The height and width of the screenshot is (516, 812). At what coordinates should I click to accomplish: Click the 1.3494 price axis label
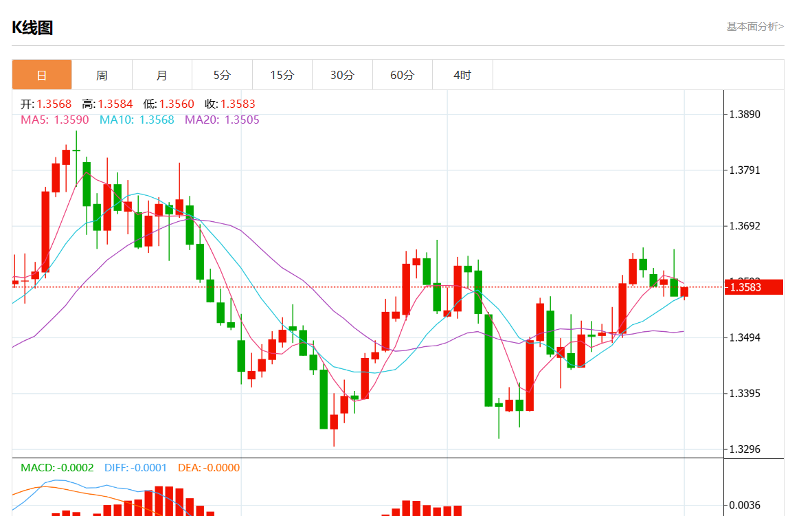745,338
